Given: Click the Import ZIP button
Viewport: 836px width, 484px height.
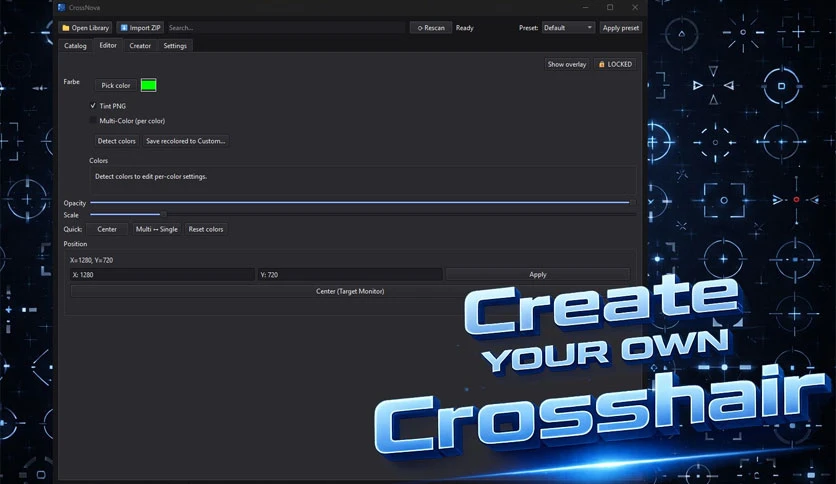Looking at the screenshot, I should (140, 28).
